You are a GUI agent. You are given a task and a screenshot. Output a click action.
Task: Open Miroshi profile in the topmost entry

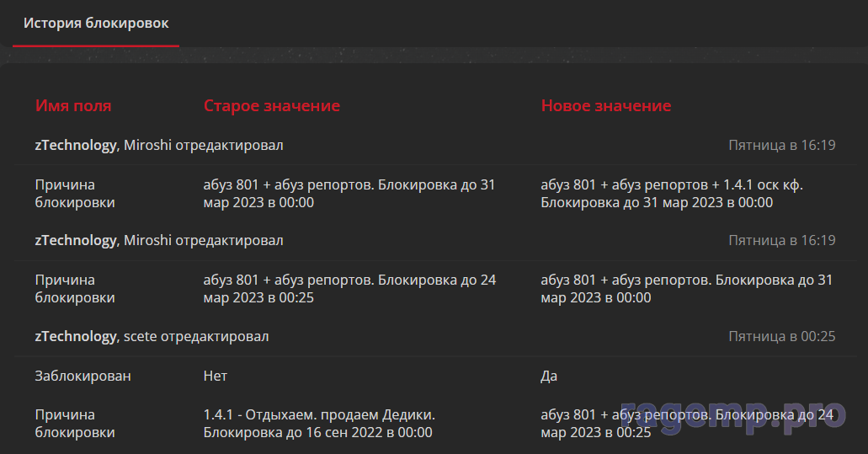(147, 146)
